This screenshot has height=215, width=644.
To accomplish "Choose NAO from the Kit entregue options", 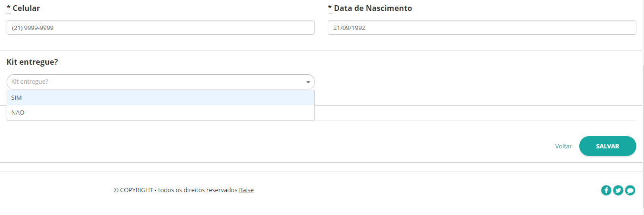I will pos(161,113).
